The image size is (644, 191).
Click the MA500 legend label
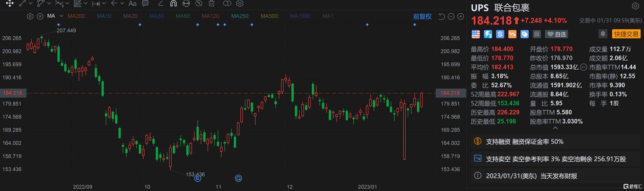coord(270,16)
